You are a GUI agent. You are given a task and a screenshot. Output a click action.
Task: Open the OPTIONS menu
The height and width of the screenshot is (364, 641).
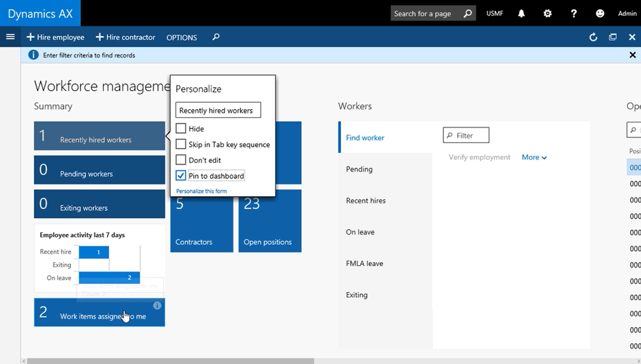[181, 38]
